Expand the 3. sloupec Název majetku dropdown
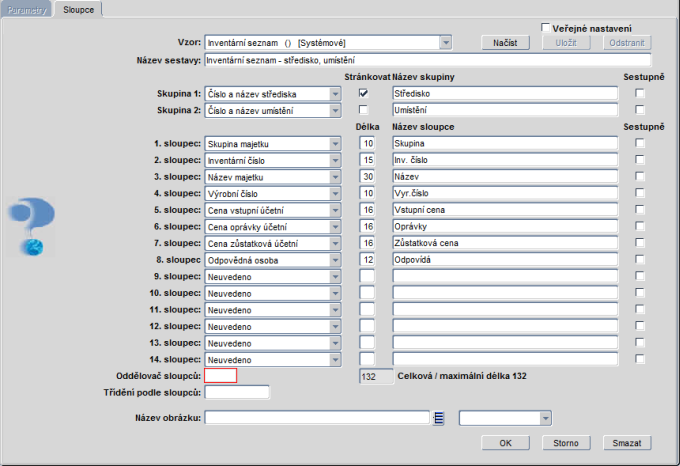This screenshot has width=680, height=466. pyautogui.click(x=335, y=177)
